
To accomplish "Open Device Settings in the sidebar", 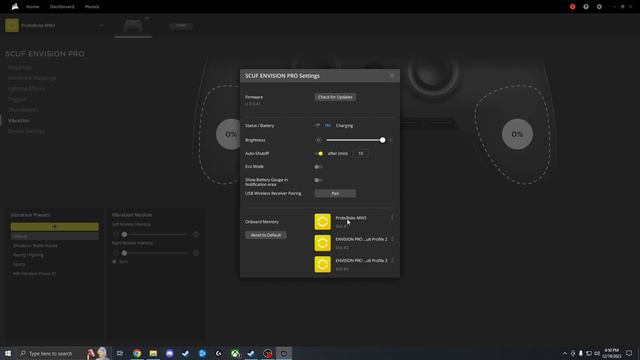I will point(26,131).
